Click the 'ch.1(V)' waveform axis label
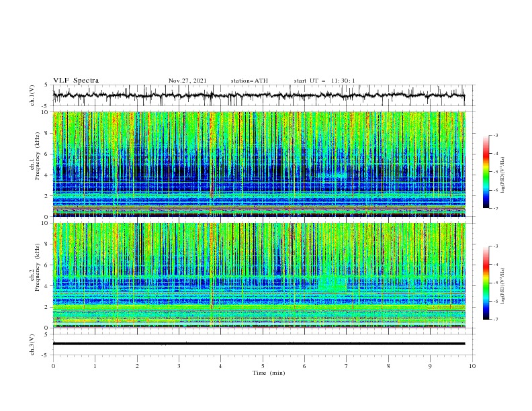The width and height of the screenshot is (532, 411). (x=32, y=95)
